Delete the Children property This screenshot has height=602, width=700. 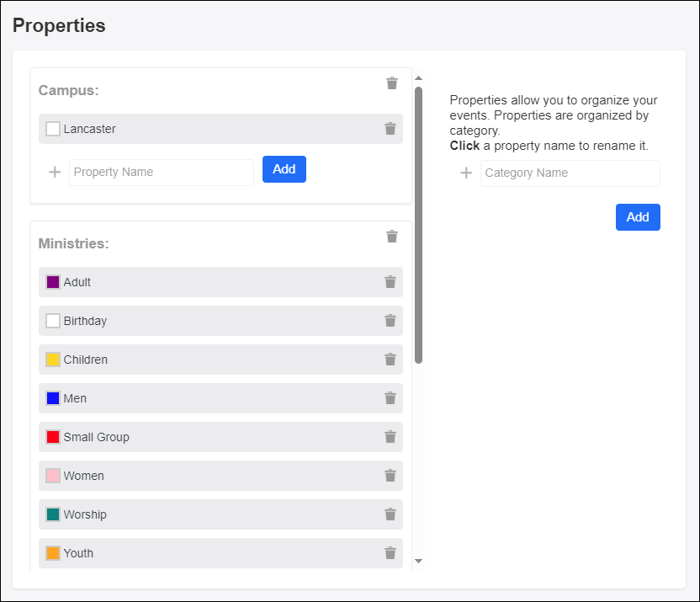pos(390,360)
